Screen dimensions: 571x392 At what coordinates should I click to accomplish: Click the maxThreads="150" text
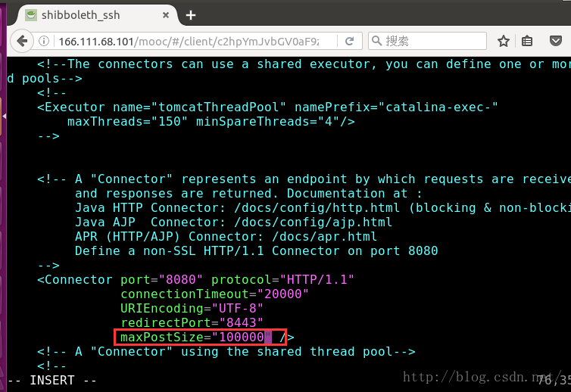[127, 121]
